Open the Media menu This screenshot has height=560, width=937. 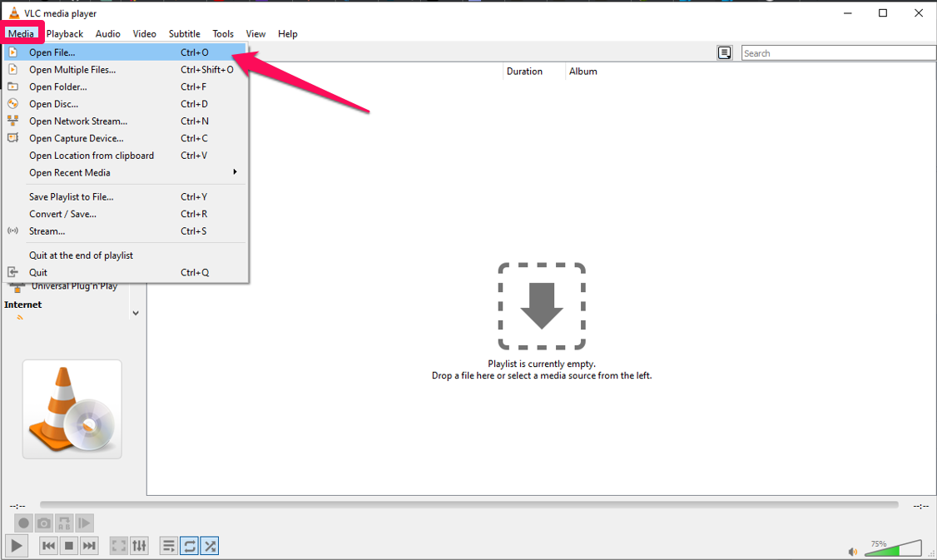coord(21,34)
